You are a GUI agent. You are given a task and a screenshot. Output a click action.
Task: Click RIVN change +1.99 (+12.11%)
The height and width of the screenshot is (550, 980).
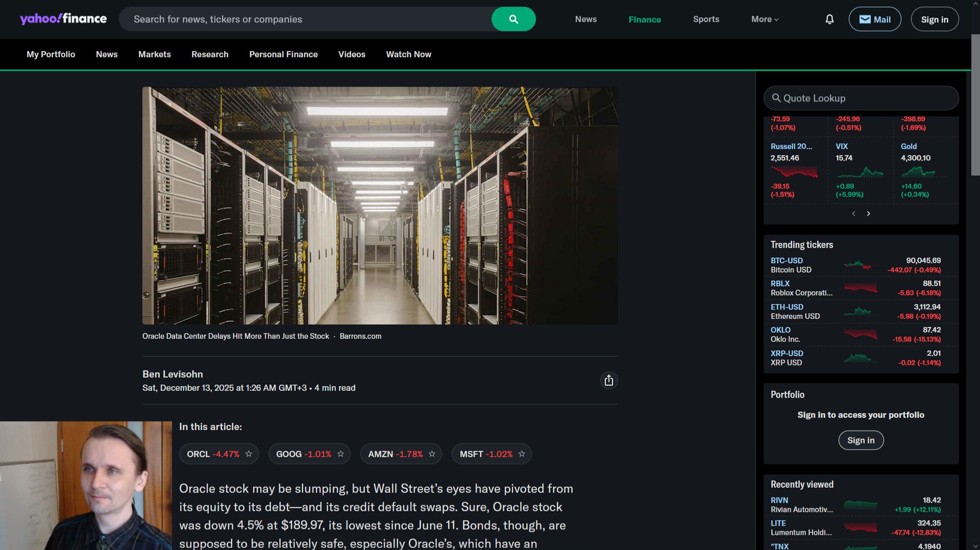917,510
